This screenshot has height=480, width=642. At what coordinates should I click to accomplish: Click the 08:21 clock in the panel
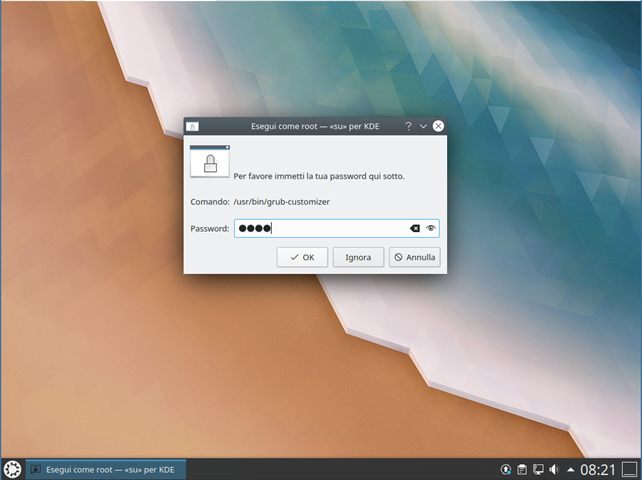[x=598, y=470]
